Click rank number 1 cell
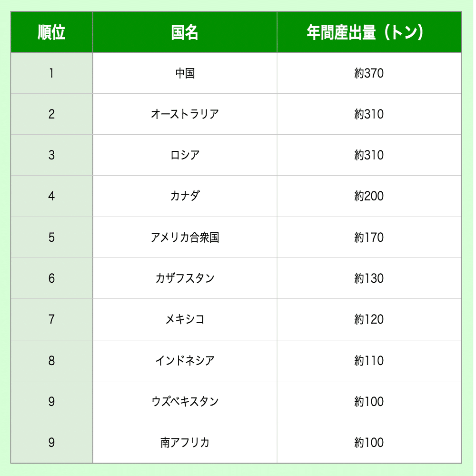The height and width of the screenshot is (476, 476). (x=51, y=73)
